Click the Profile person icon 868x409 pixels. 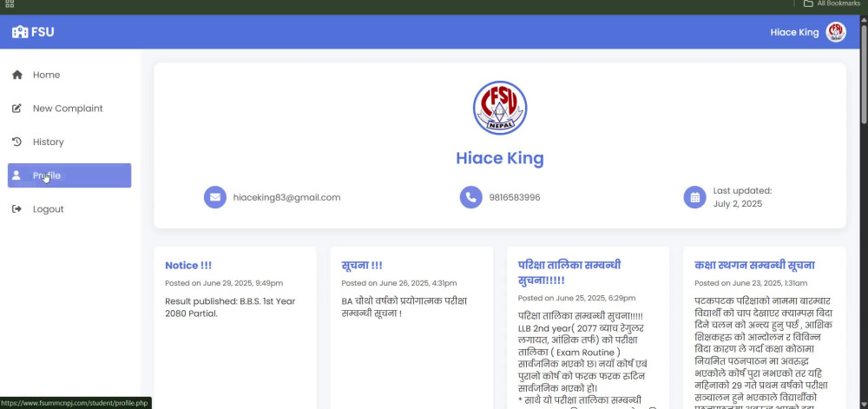point(16,175)
